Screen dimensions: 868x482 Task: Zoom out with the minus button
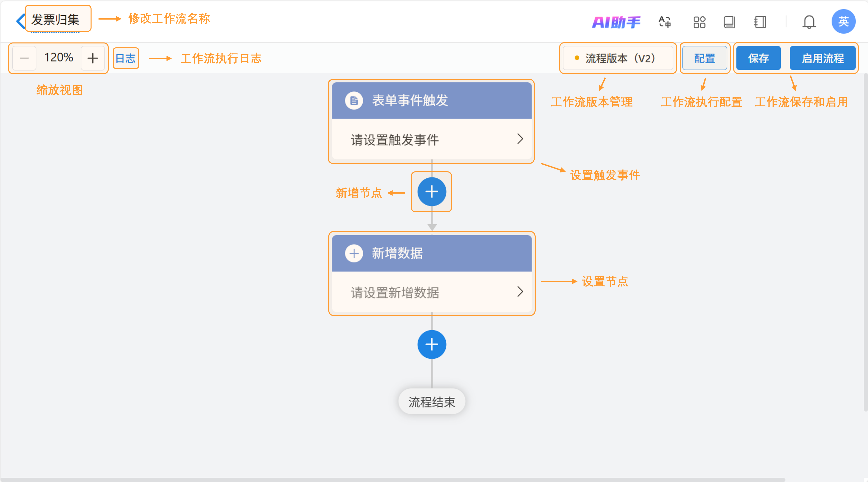coord(24,58)
